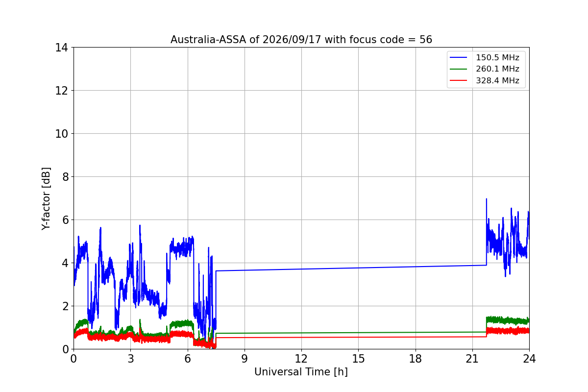
Task: Select the 260.1 MHz legend label
Action: click(x=497, y=69)
